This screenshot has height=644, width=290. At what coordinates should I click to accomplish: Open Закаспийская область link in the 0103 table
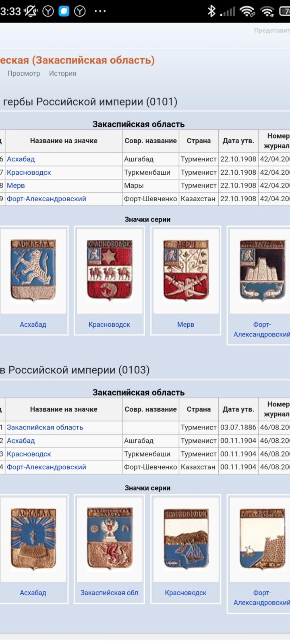pos(45,427)
